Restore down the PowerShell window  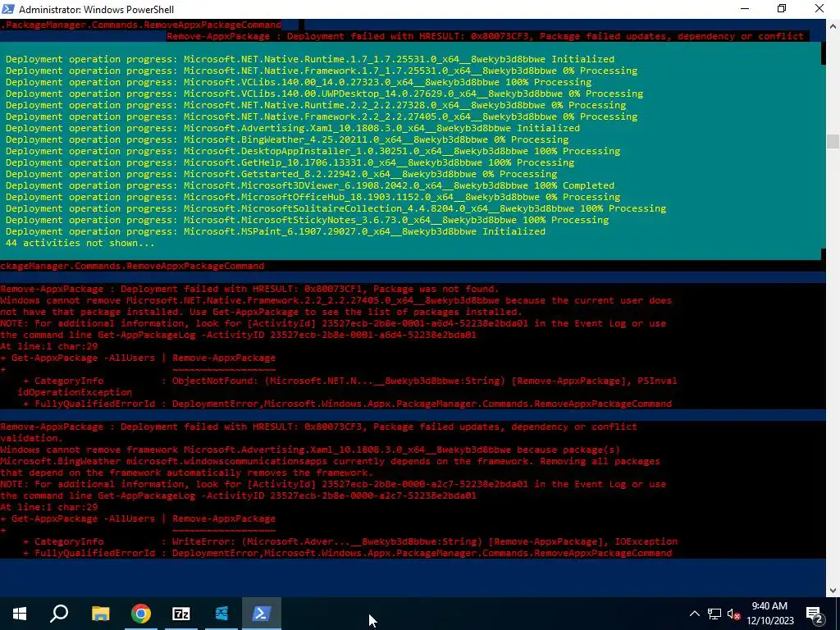(782, 8)
